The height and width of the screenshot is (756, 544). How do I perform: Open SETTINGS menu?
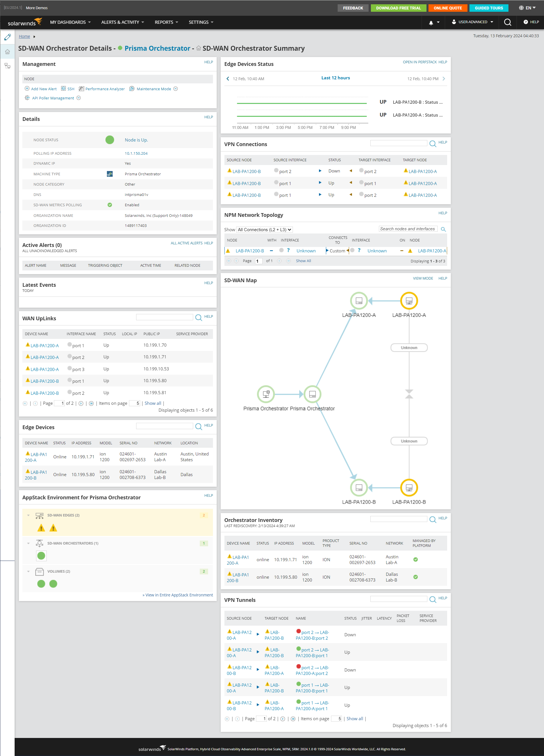click(x=201, y=22)
